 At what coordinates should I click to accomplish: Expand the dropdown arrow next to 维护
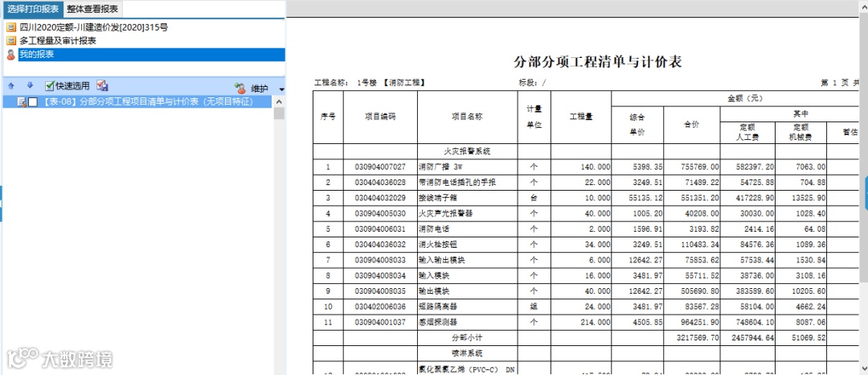click(x=282, y=89)
